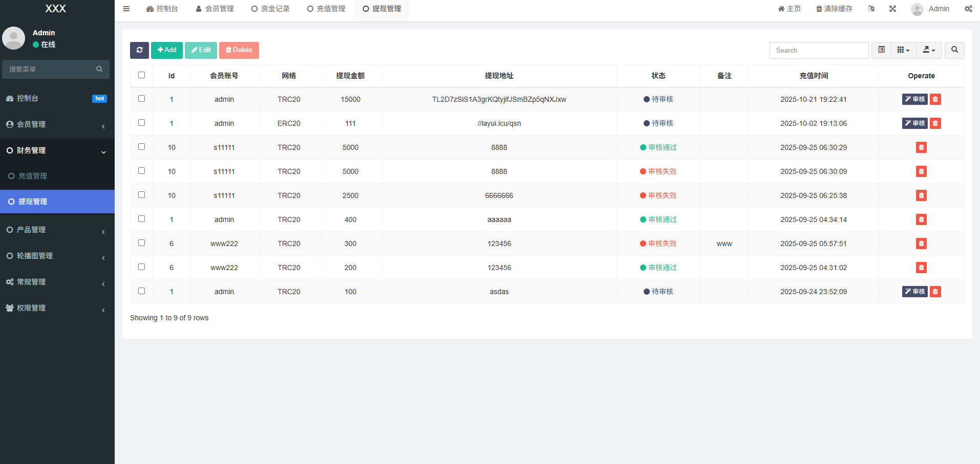Click 审核 button for the asdas row
The height and width of the screenshot is (464, 980).
(914, 292)
